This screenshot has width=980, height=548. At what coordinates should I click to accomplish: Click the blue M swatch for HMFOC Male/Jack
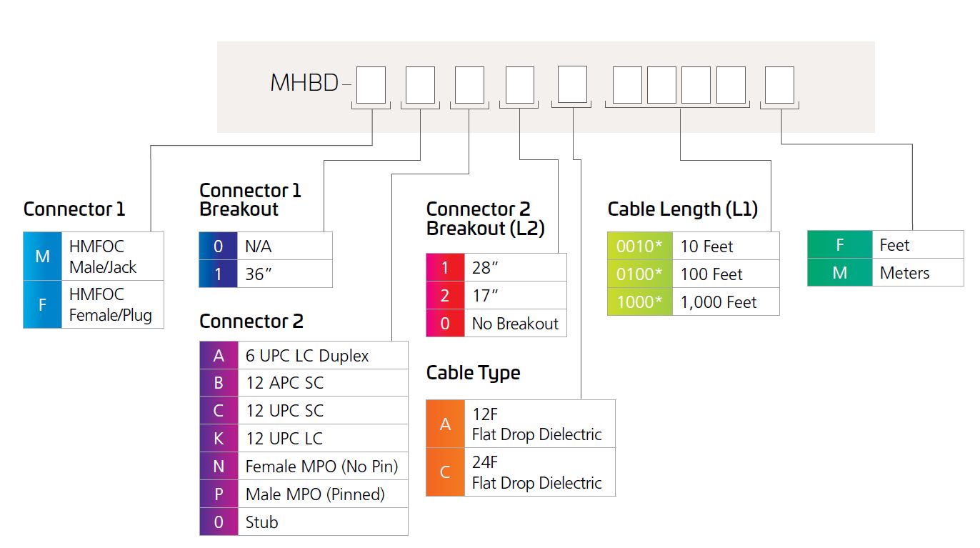coord(42,256)
